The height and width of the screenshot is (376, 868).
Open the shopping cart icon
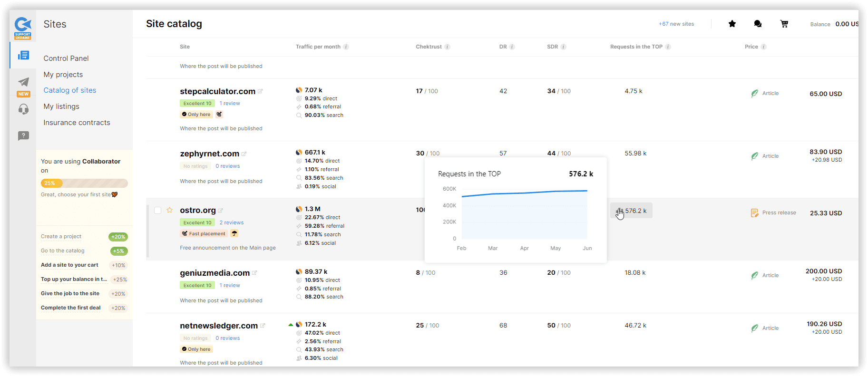(784, 24)
